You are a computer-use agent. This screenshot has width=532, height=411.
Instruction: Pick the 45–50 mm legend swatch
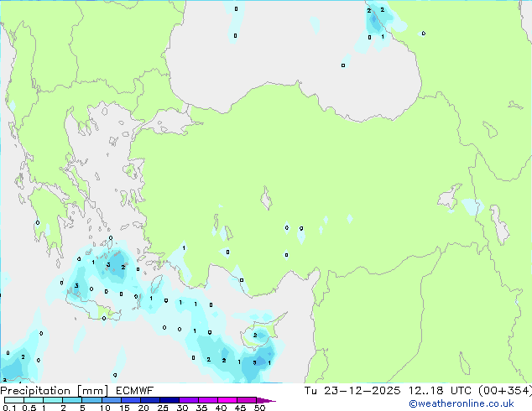(247, 400)
